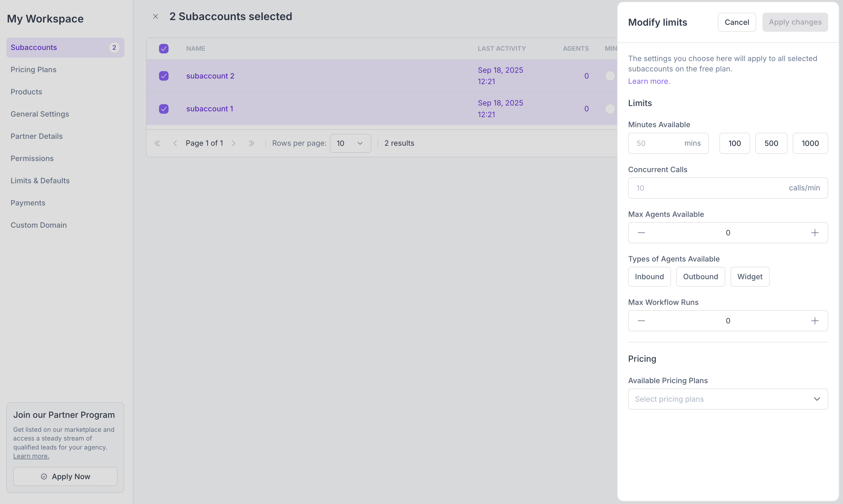Decrease Max Agents Available with minus icon
The image size is (843, 504).
pos(641,233)
